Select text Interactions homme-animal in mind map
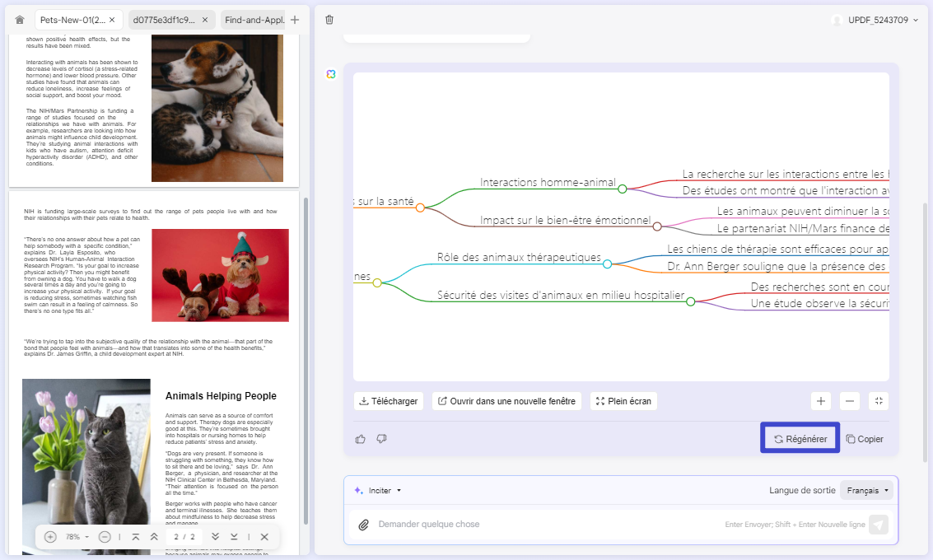This screenshot has height=560, width=933. (x=548, y=182)
